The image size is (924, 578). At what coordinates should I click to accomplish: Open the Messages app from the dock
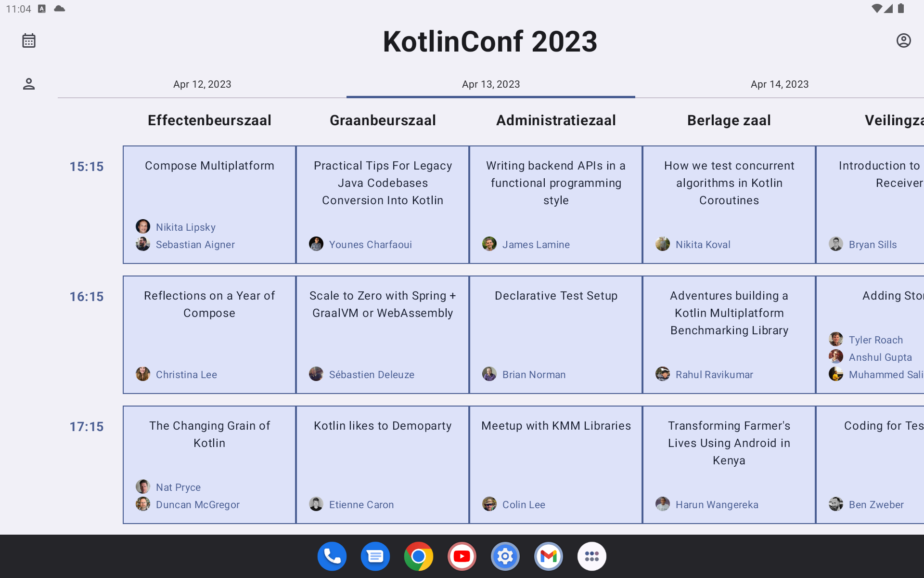coord(375,556)
